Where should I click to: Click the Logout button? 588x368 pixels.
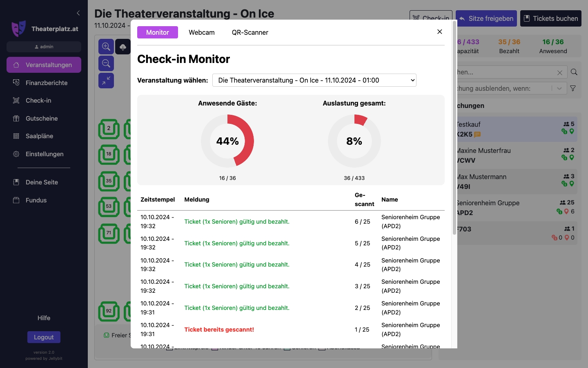click(44, 337)
